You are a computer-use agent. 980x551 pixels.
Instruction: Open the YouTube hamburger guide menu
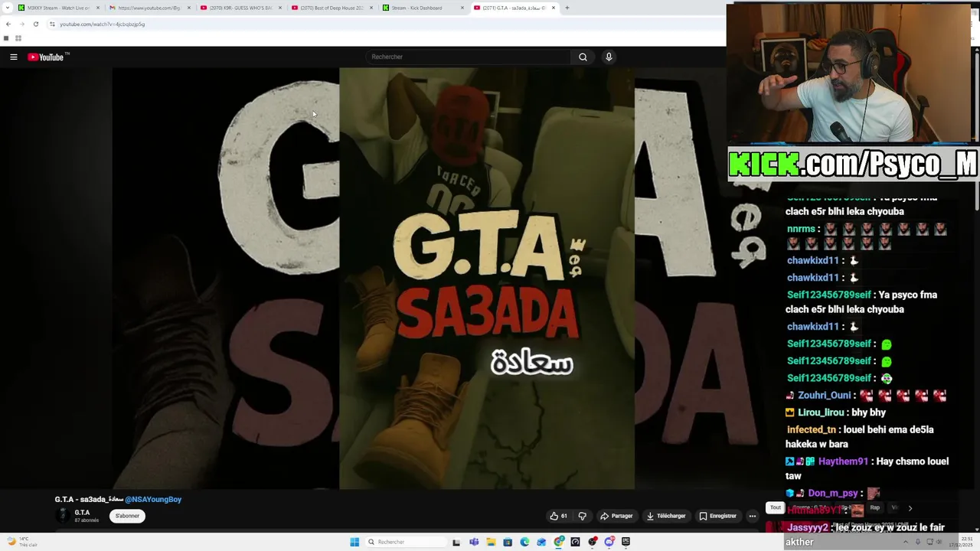pyautogui.click(x=14, y=57)
